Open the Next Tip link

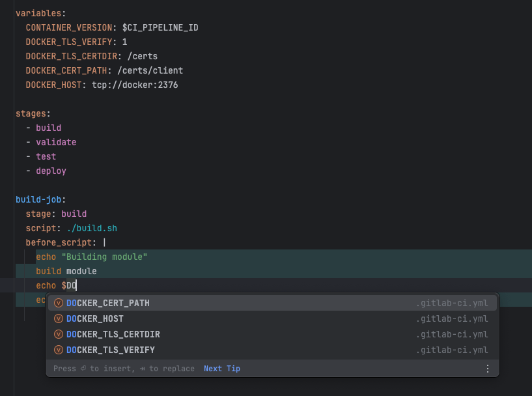tap(222, 369)
